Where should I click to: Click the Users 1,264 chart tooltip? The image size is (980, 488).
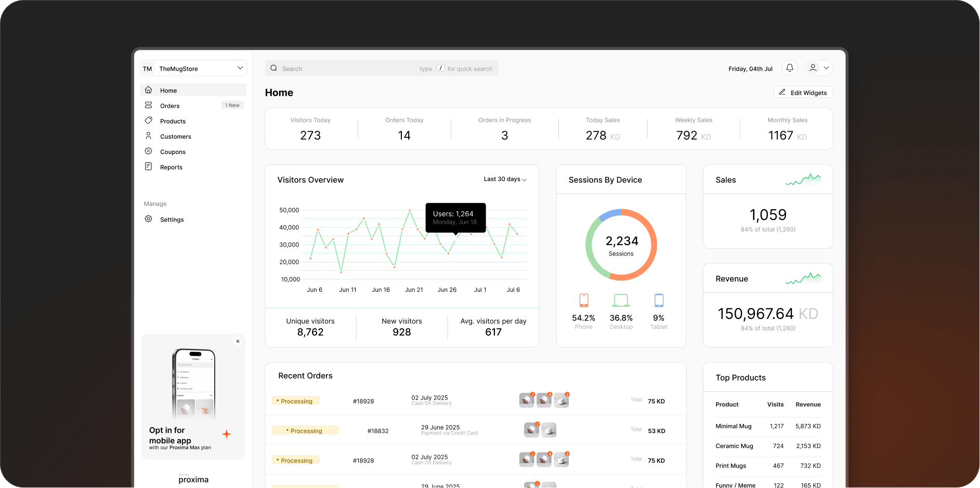[455, 217]
